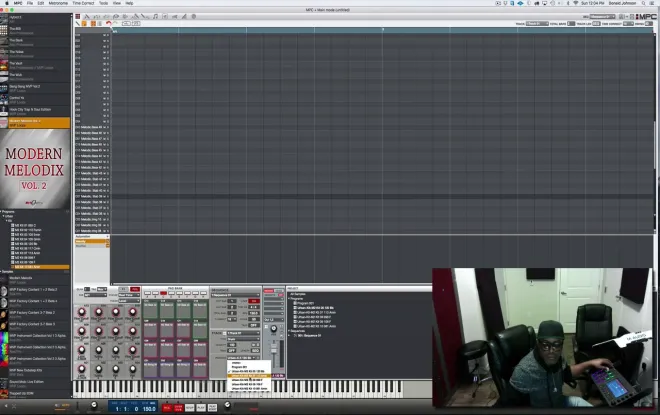Click the PLAY transport button

[201, 408]
